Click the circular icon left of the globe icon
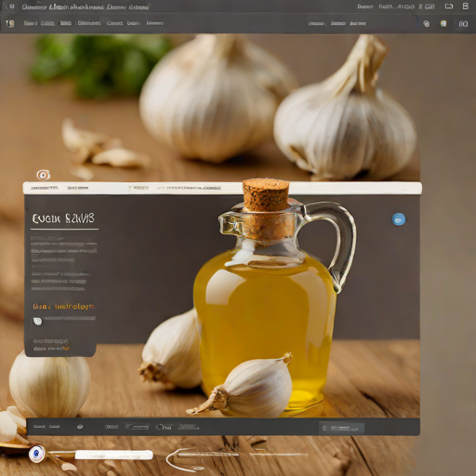The image size is (476, 476). 427,24
